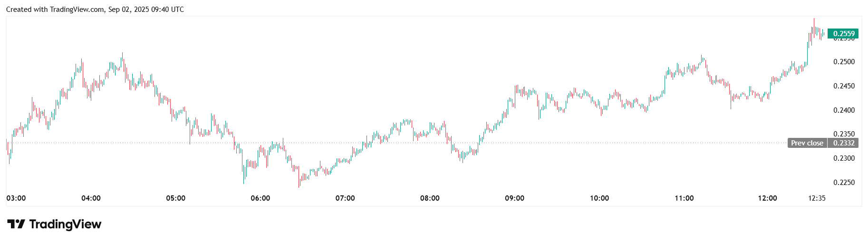This screenshot has width=868, height=242.
Task: Click the 0.2332 previous close value
Action: (x=843, y=143)
